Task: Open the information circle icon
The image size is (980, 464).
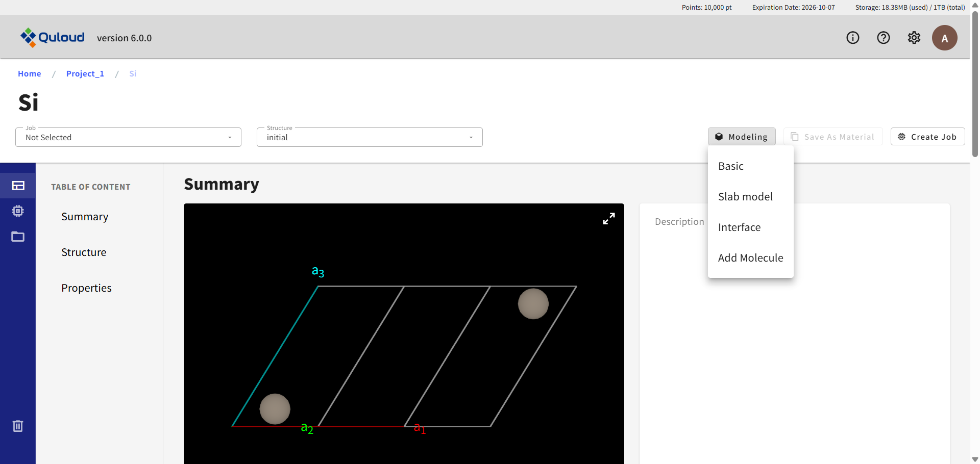Action: (852, 38)
